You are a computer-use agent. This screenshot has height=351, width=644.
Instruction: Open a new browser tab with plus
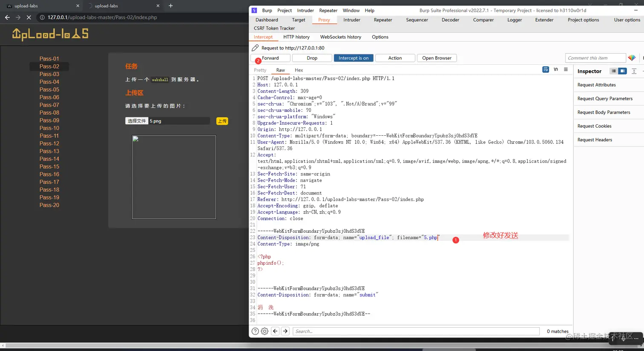click(171, 6)
